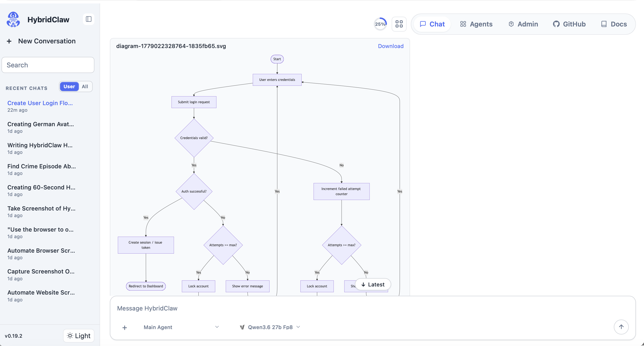Switch to the Agents tab
The height and width of the screenshot is (346, 644).
pyautogui.click(x=476, y=24)
